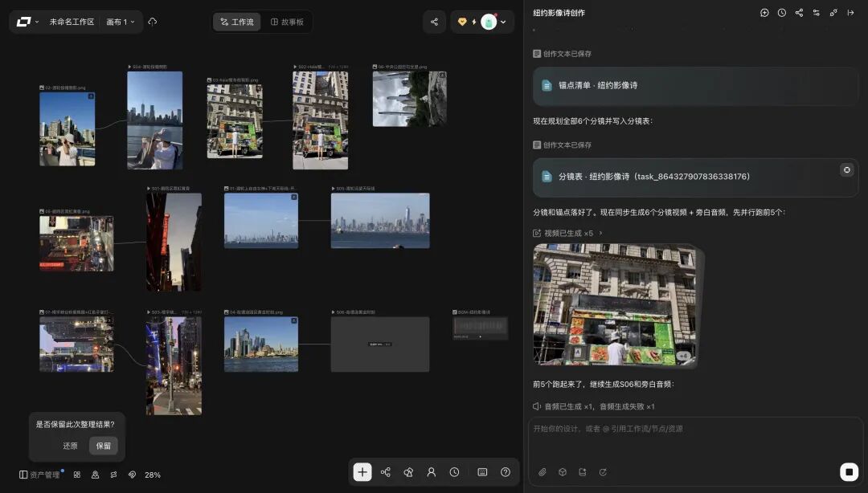Click the round icon on 分镜表 card
The width and height of the screenshot is (868, 493).
846,170
